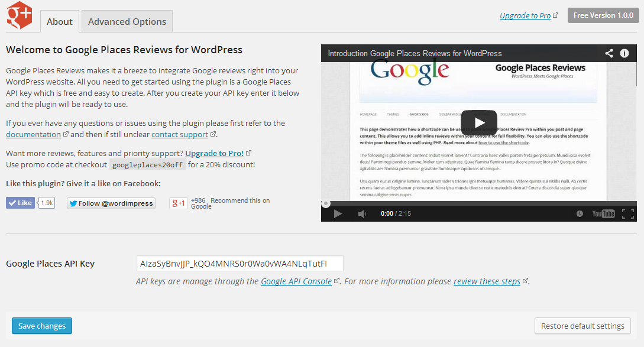Click the Welcome to Google Places Reviews heading
Viewport: 644px width, 347px height.
pyautogui.click(x=124, y=50)
